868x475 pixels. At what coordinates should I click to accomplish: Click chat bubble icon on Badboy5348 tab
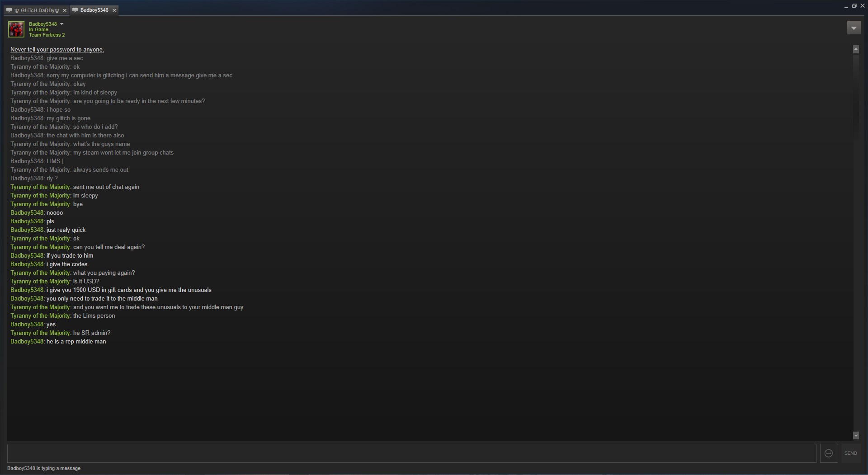[x=75, y=10]
